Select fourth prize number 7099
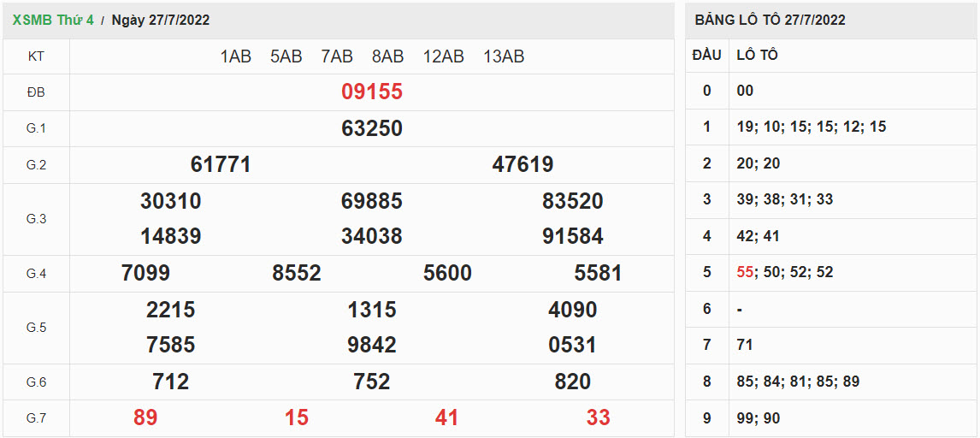 [x=145, y=273]
